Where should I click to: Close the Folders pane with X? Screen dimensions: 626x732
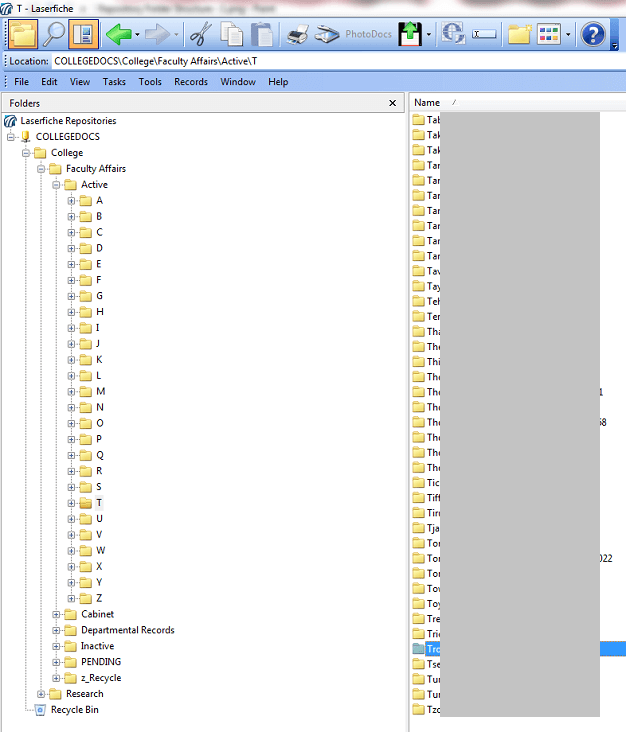[x=393, y=103]
